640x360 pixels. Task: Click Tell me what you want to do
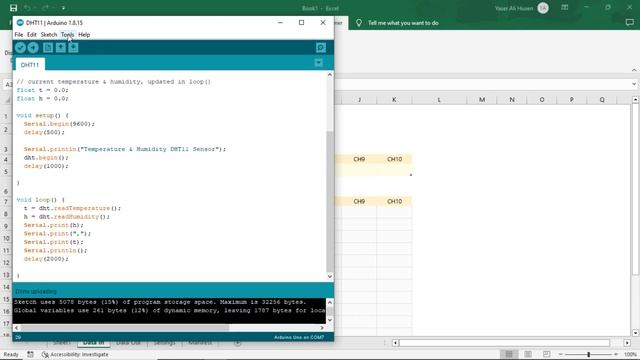click(403, 23)
